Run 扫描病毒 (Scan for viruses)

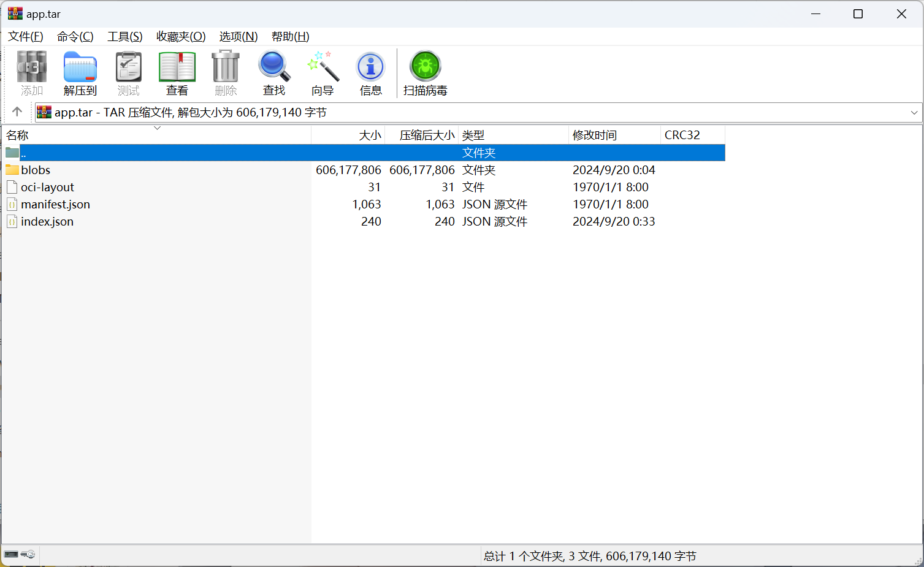[426, 73]
